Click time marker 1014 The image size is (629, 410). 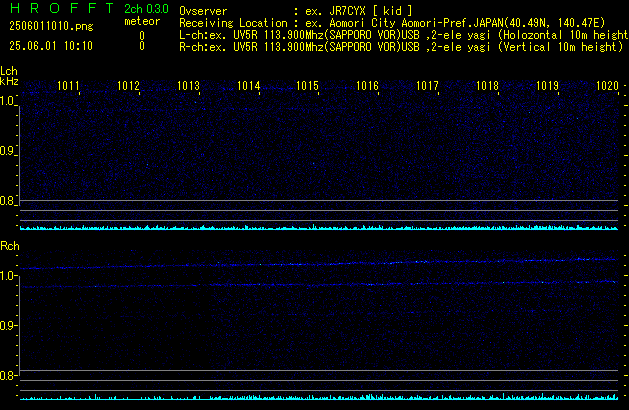(x=248, y=86)
